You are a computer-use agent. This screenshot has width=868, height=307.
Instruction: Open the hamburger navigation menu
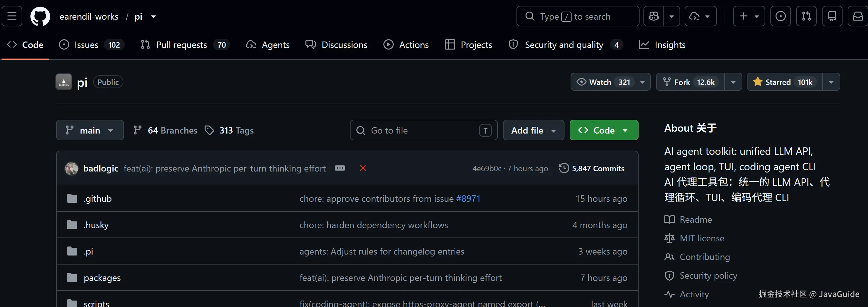pos(12,16)
